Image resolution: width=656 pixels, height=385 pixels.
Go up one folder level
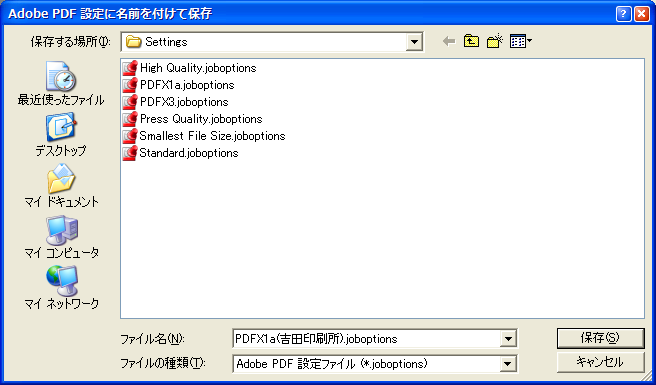tap(472, 41)
